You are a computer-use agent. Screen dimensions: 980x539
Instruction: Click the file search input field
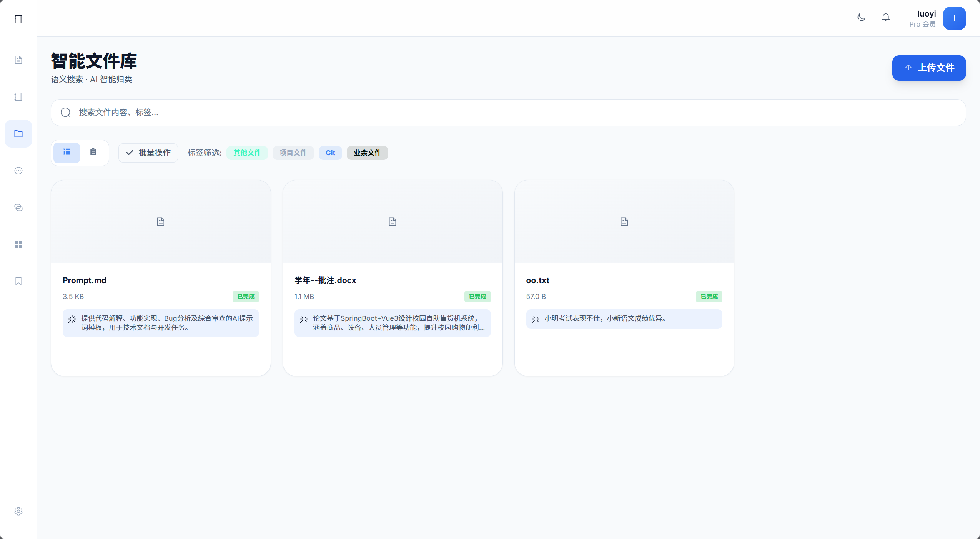click(x=507, y=113)
